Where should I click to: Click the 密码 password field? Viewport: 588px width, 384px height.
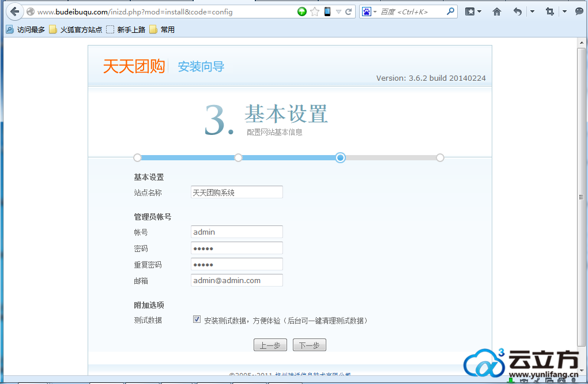pos(236,248)
